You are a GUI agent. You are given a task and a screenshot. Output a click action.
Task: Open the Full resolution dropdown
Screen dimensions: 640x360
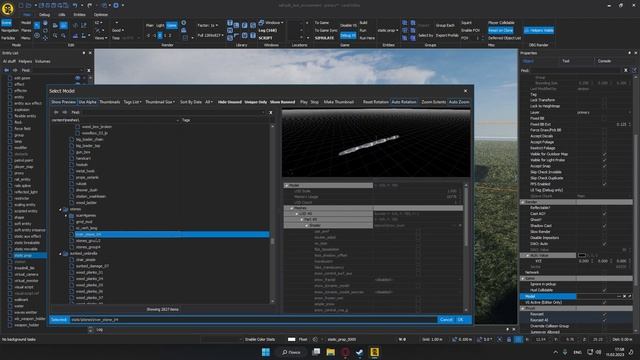click(211, 36)
